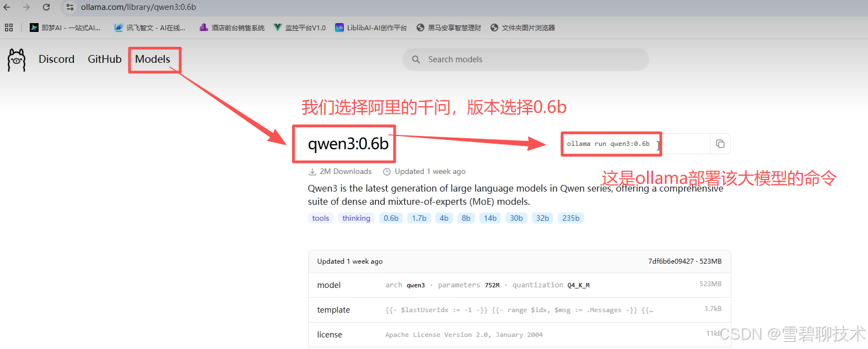
Task: Select the 235b size tag
Action: [571, 218]
